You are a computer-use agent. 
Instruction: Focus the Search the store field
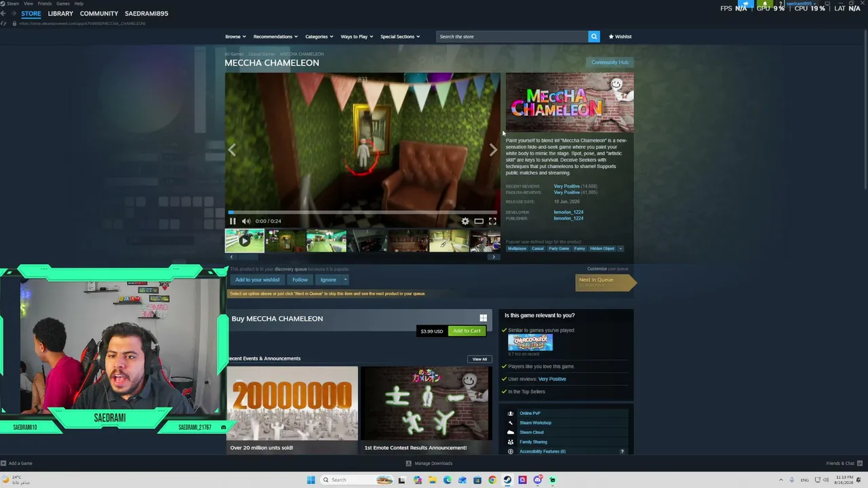point(512,37)
